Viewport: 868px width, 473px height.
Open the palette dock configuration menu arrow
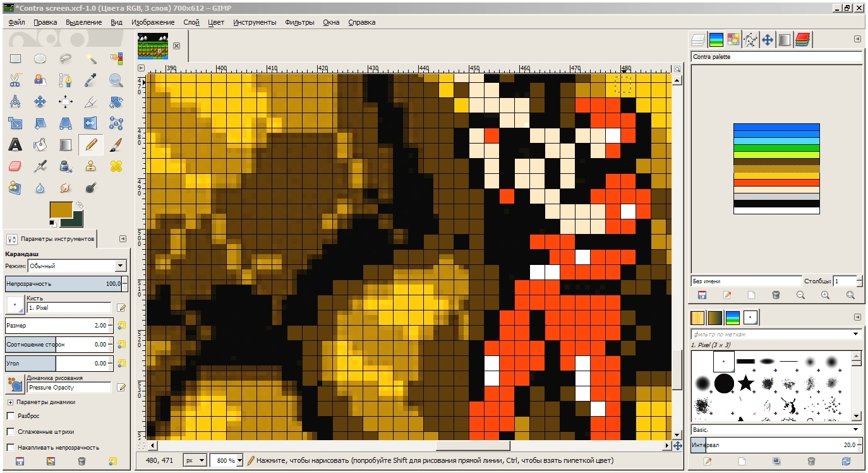857,39
